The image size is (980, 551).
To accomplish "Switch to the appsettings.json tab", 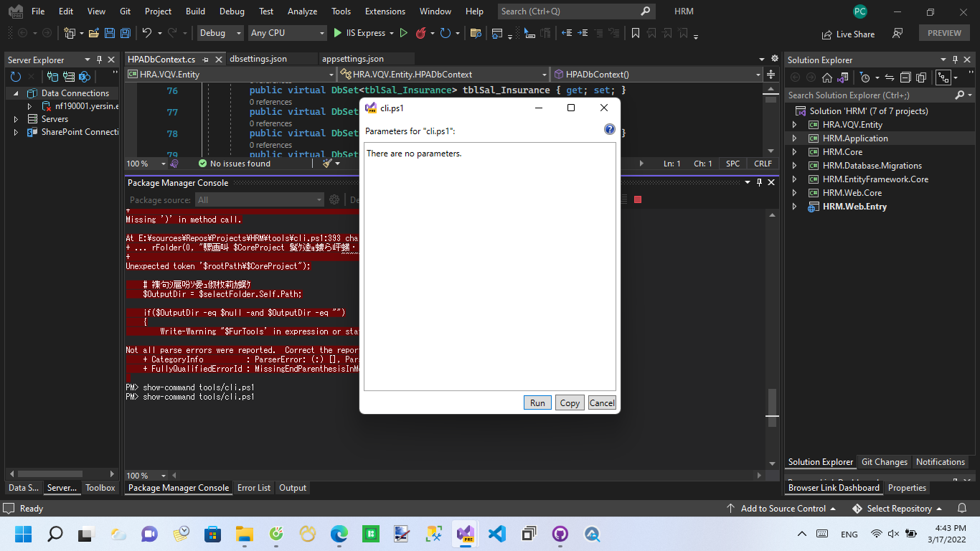I will tap(353, 59).
